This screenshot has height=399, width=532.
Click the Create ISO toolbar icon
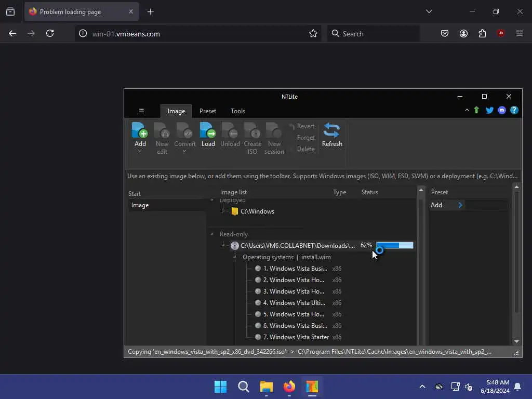click(252, 130)
